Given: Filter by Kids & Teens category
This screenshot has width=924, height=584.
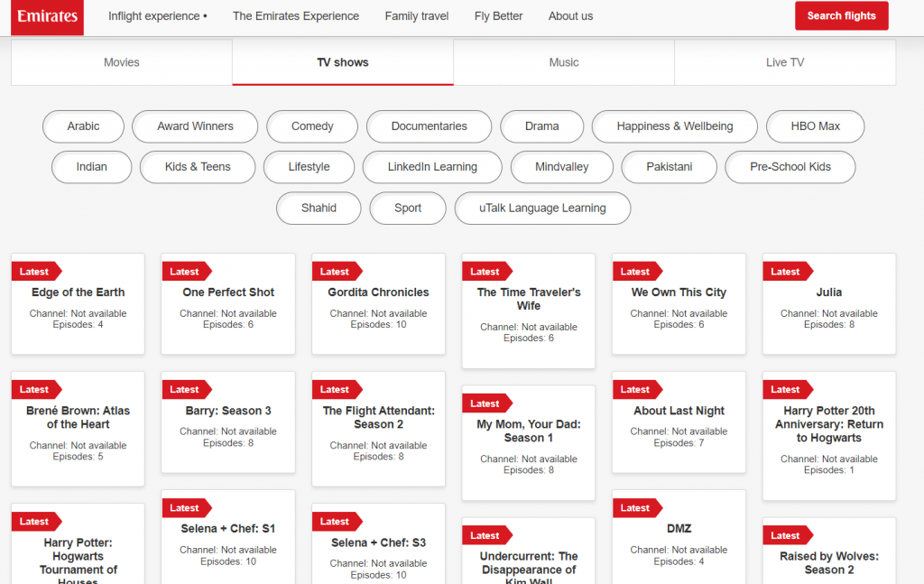Looking at the screenshot, I should point(198,167).
